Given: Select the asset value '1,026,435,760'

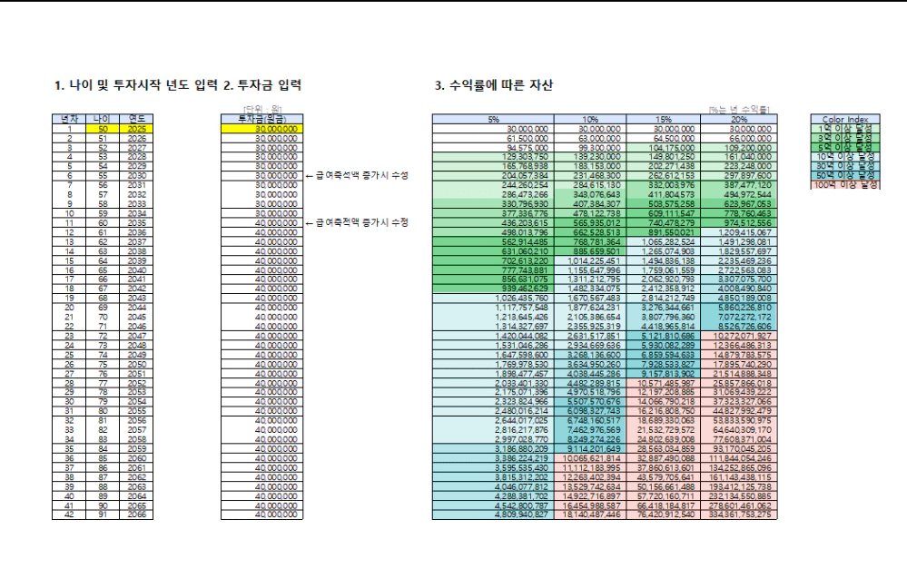Looking at the screenshot, I should click(x=493, y=299).
